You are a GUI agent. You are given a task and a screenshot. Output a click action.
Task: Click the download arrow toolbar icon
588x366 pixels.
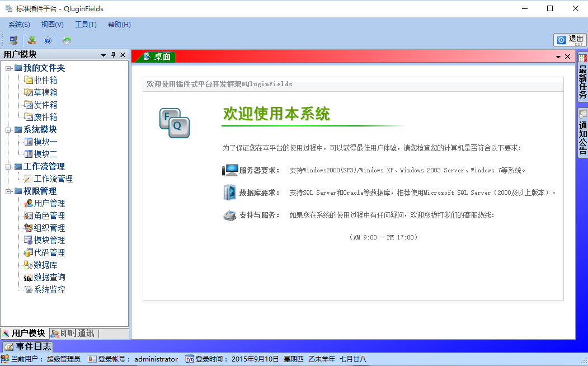pyautogui.click(x=32, y=40)
